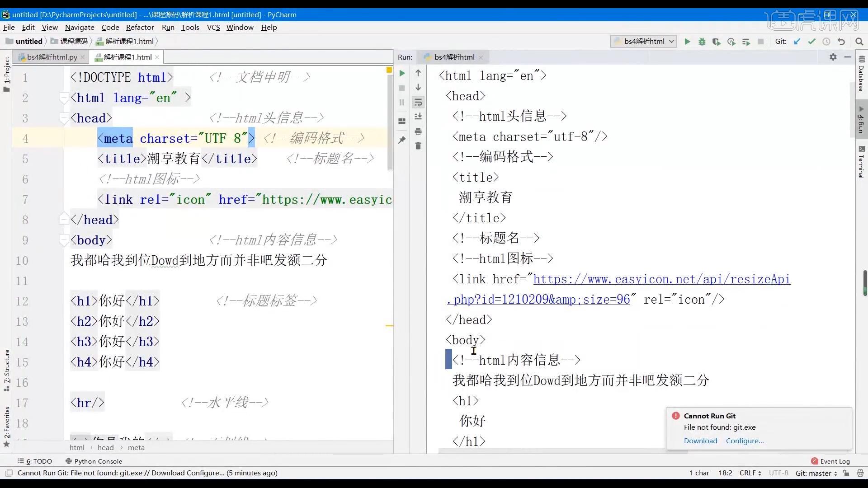This screenshot has height=488, width=868.
Task: Open Run tab settings via the gear icon
Action: point(833,57)
